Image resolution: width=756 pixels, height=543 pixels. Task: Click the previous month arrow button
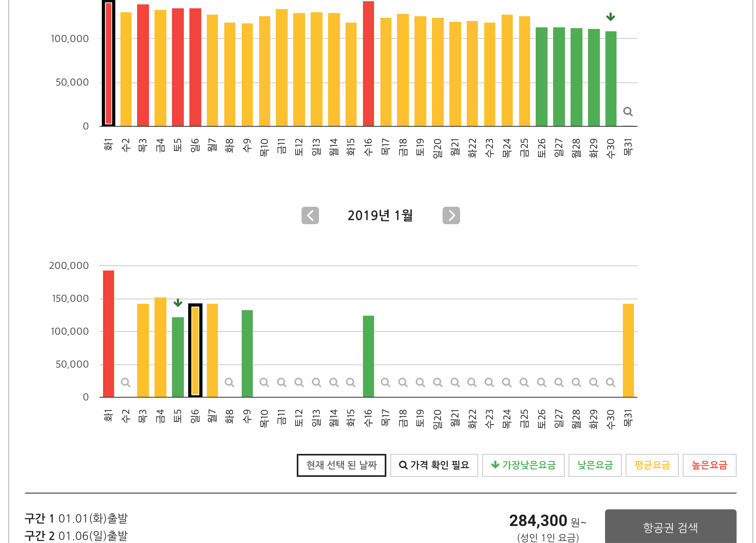click(x=310, y=215)
